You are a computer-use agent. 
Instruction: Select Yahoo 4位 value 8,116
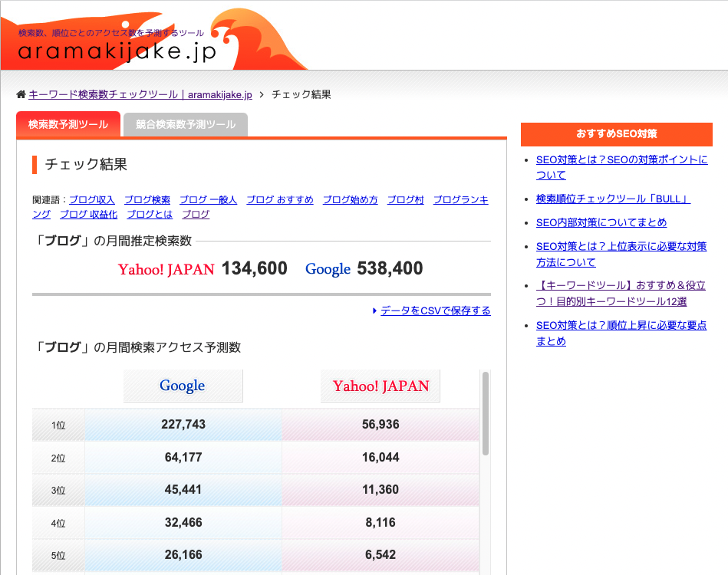[380, 522]
